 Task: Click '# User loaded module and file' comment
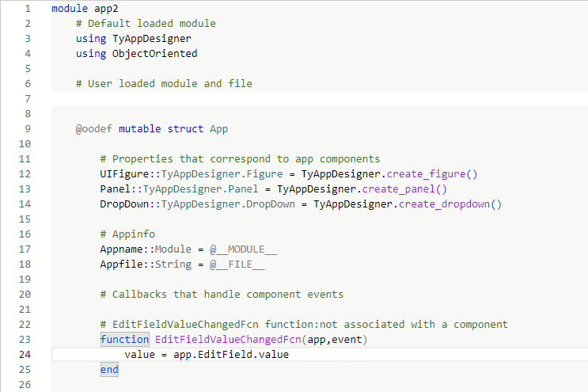pos(165,84)
